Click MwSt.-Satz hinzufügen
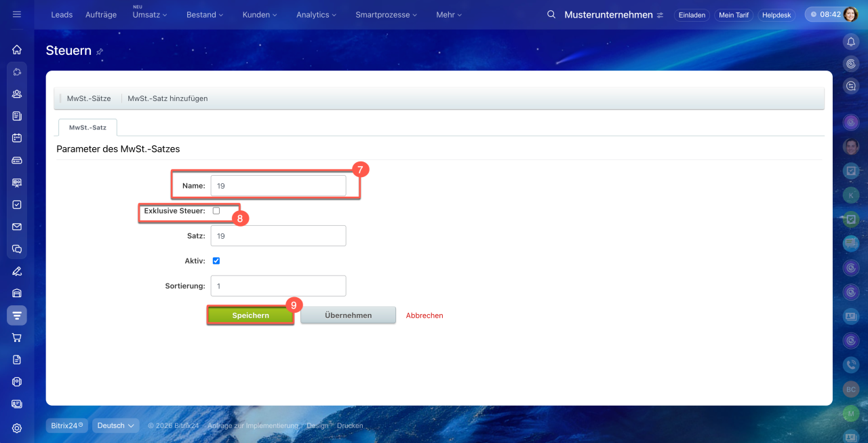The width and height of the screenshot is (868, 443). 167,98
